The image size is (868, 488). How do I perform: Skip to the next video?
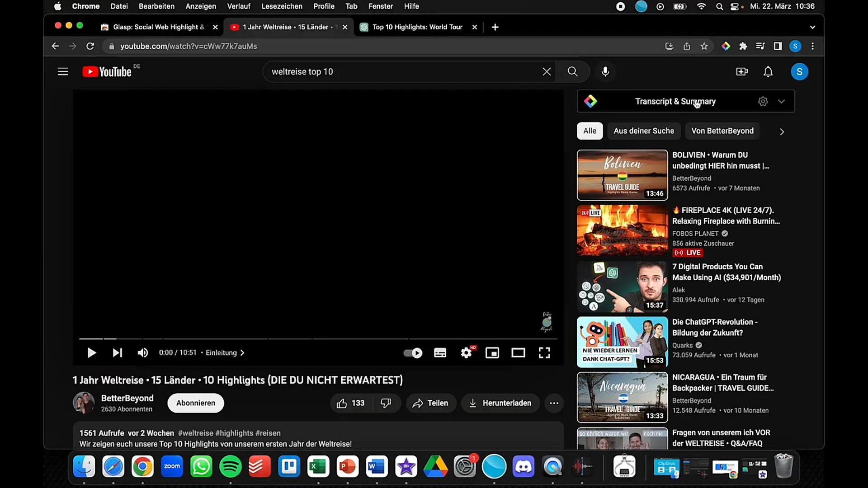(x=117, y=353)
